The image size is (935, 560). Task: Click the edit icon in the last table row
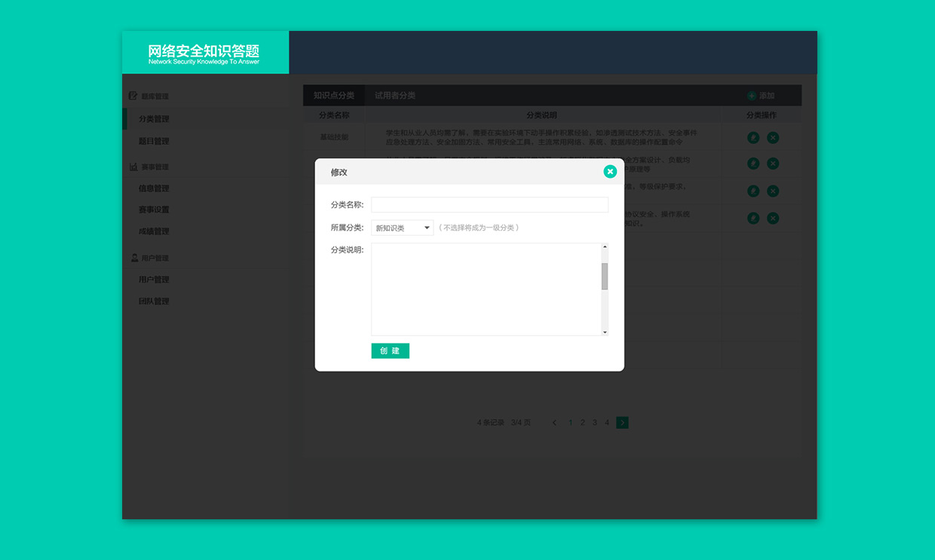click(753, 219)
